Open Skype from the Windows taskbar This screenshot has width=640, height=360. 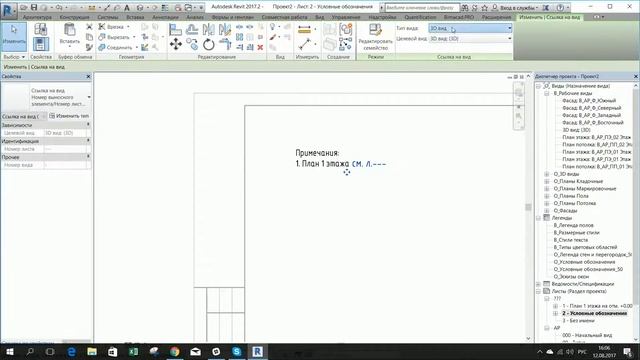pyautogui.click(x=237, y=351)
